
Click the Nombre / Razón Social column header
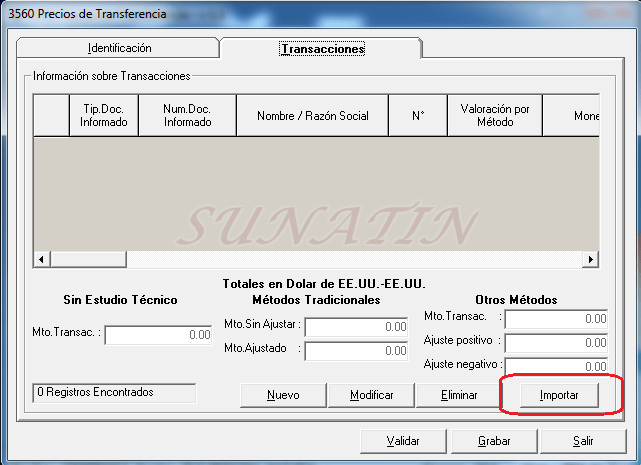(313, 116)
